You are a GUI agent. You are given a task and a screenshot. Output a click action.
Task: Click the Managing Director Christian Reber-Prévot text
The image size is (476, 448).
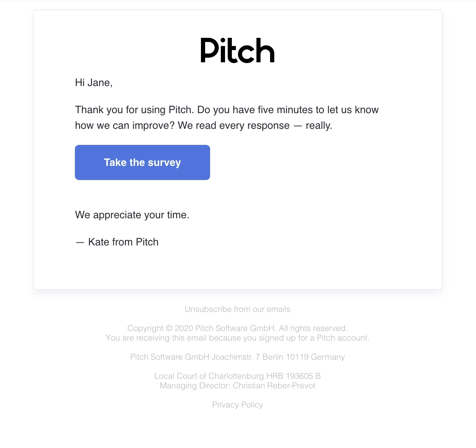237,386
